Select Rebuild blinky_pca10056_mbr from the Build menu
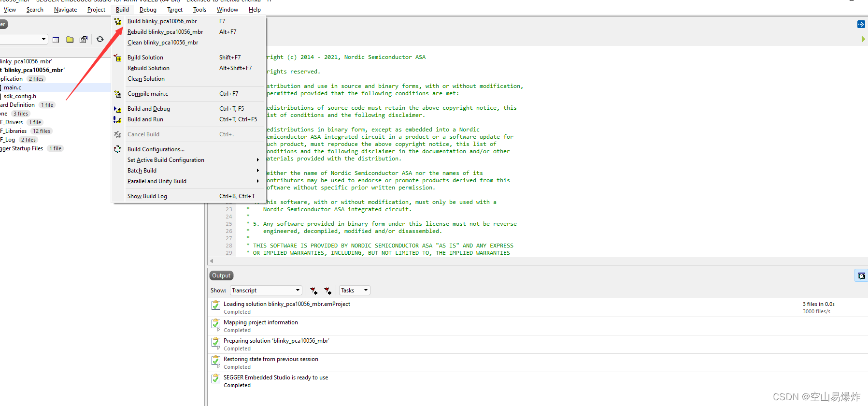The height and width of the screenshot is (406, 868). pos(189,32)
